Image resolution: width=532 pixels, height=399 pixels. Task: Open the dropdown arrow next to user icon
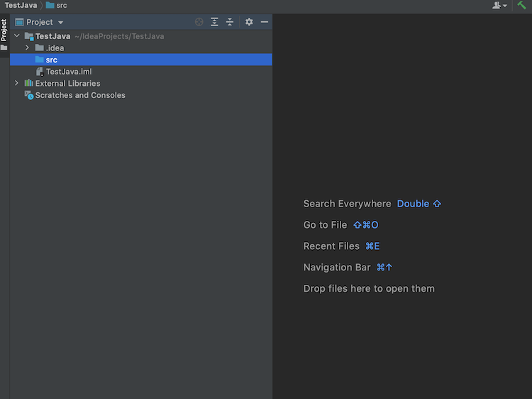505,6
